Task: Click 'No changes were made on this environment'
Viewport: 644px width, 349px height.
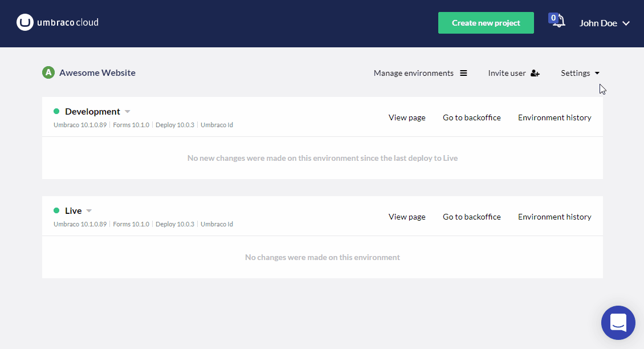Action: (x=323, y=257)
